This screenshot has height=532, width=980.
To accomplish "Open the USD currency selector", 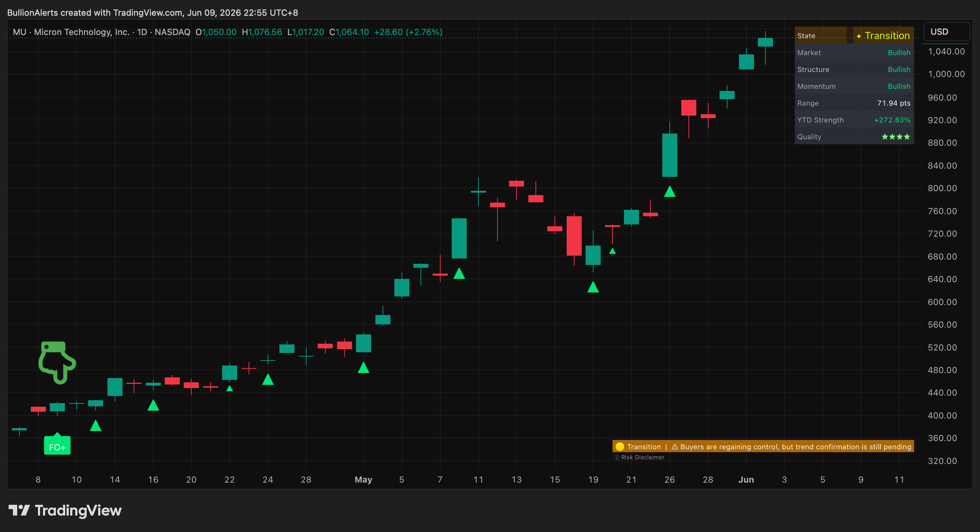I will (x=947, y=32).
